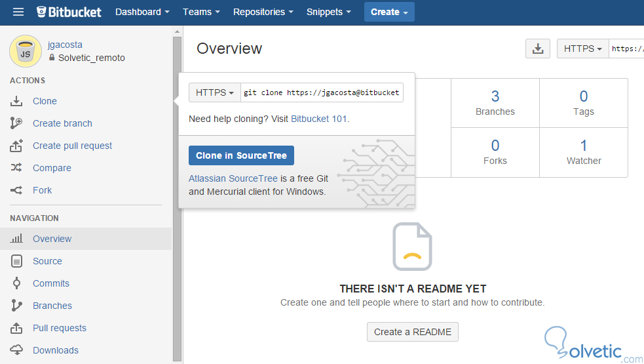Expand the Create dropdown button
Screen dimensions: 644x364
coord(389,12)
